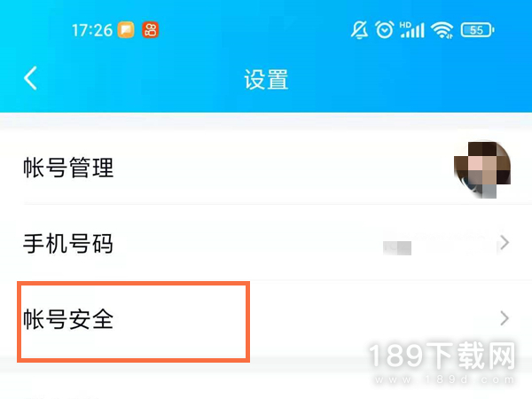Tap the muted bell status icon
Screen dimensions: 532x399
point(359,30)
